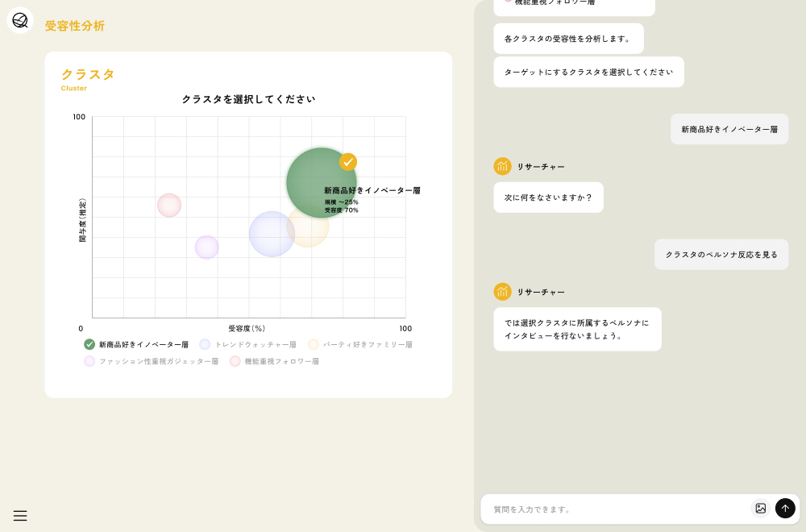Click the image upload icon in chat input
The width and height of the screenshot is (806, 532).
[760, 509]
